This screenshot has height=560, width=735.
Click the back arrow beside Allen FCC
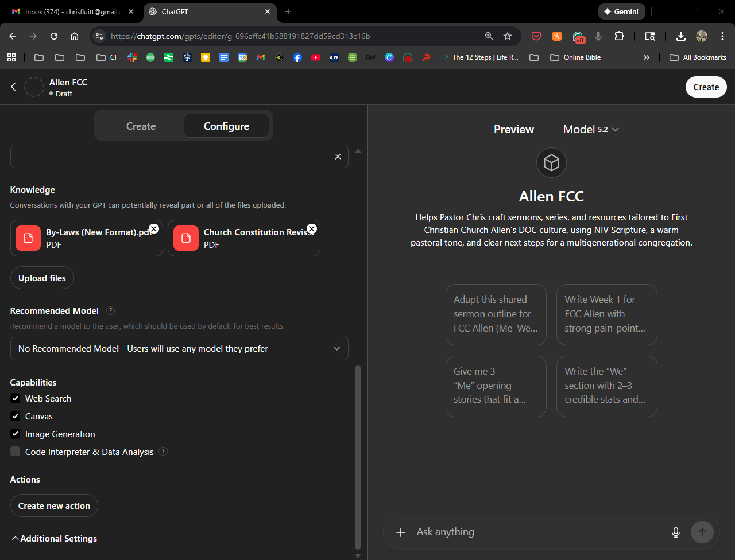click(x=14, y=87)
